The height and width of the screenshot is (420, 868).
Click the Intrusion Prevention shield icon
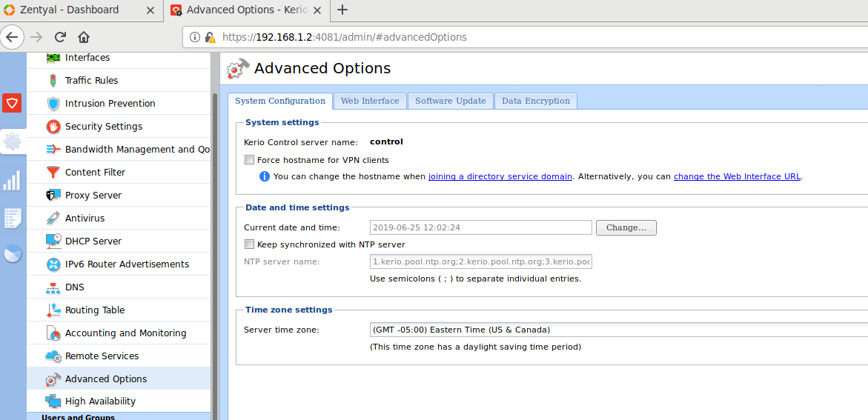click(x=53, y=104)
